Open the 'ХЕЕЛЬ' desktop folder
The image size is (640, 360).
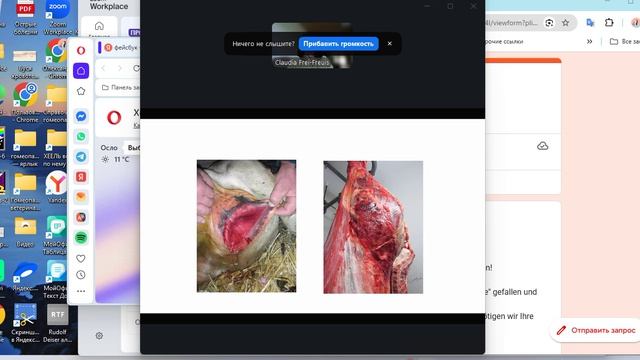tap(56, 148)
